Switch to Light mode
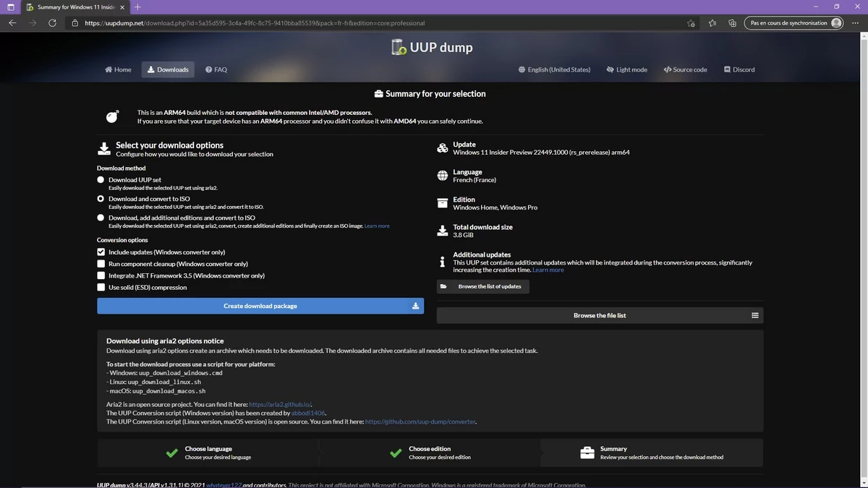 pos(626,69)
